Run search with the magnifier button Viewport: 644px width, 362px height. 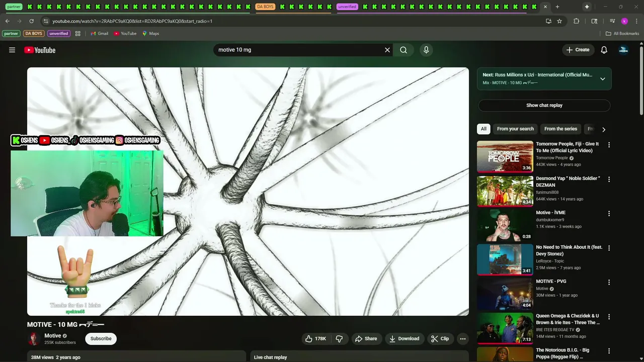[x=404, y=50]
